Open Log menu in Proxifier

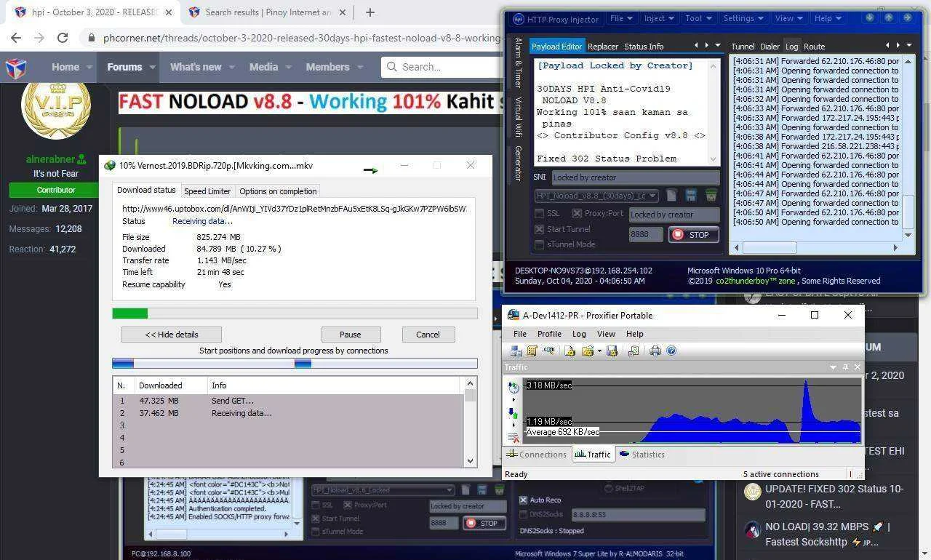point(579,334)
